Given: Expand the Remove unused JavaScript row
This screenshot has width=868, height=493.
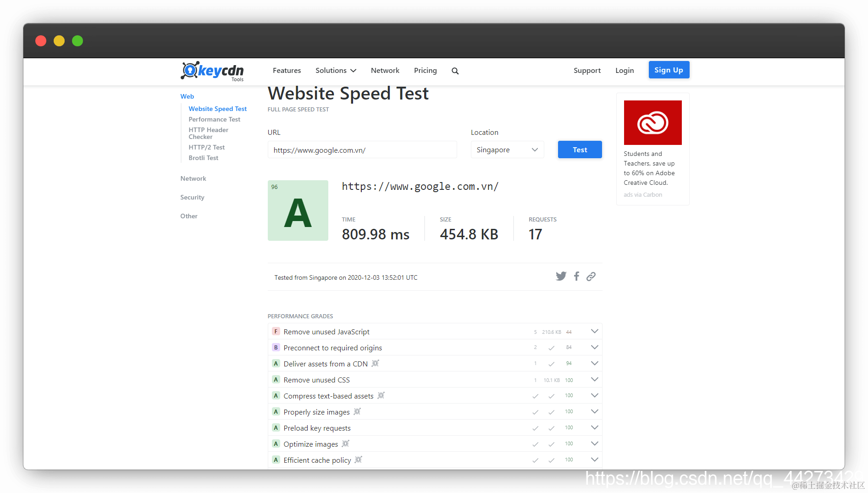Looking at the screenshot, I should coord(594,331).
